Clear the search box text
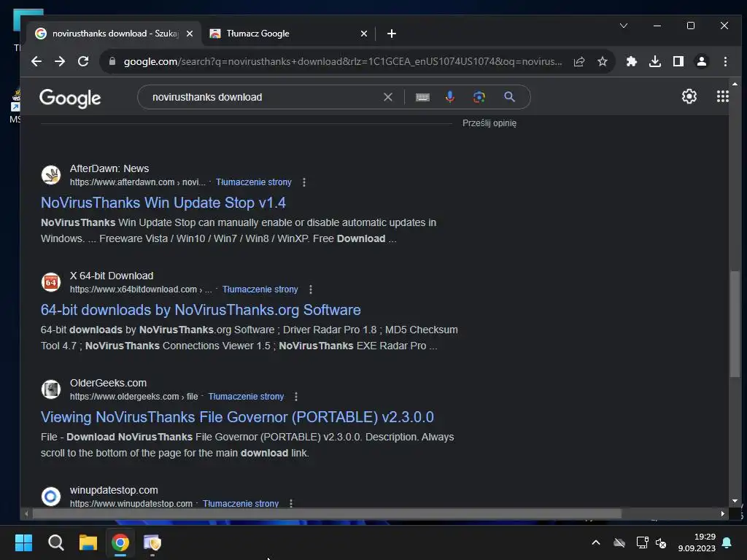Image resolution: width=747 pixels, height=560 pixels. click(388, 97)
